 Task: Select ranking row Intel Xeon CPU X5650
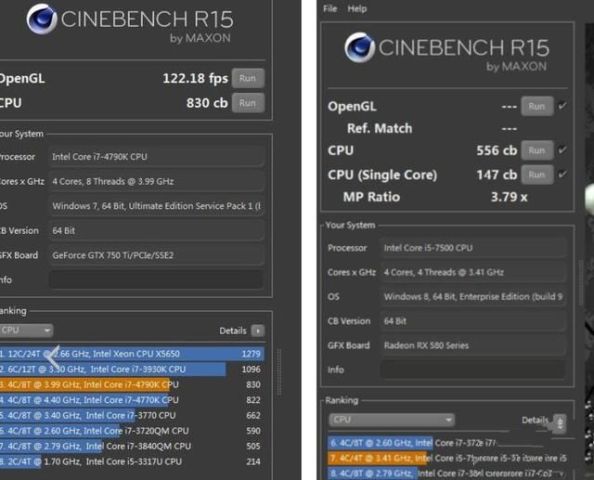click(x=131, y=354)
